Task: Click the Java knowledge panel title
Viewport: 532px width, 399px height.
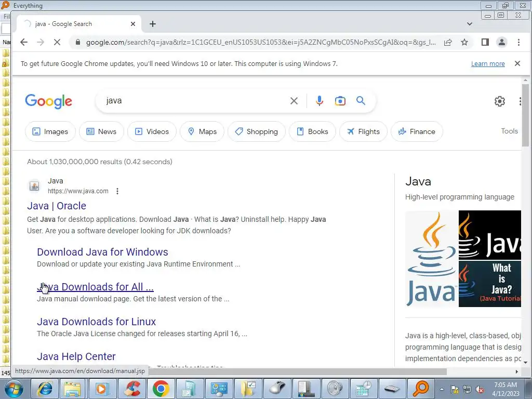Action: pos(418,181)
